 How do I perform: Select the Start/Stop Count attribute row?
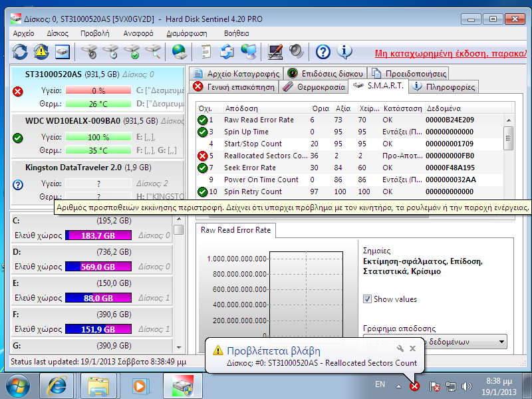click(350, 144)
